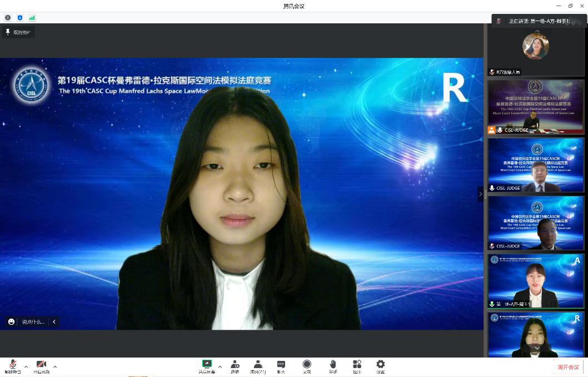588x377 pixels.
Task: Select the first CISL-JUDGE video thumbnail
Action: click(536, 107)
